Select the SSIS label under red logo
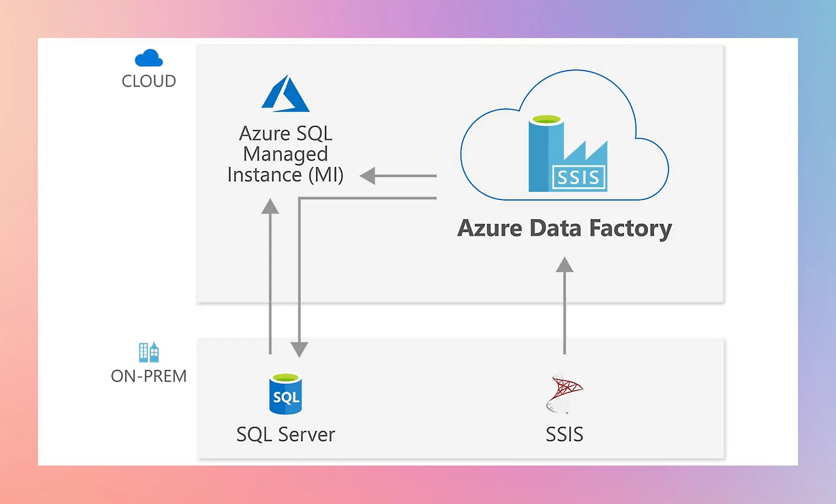 click(564, 434)
